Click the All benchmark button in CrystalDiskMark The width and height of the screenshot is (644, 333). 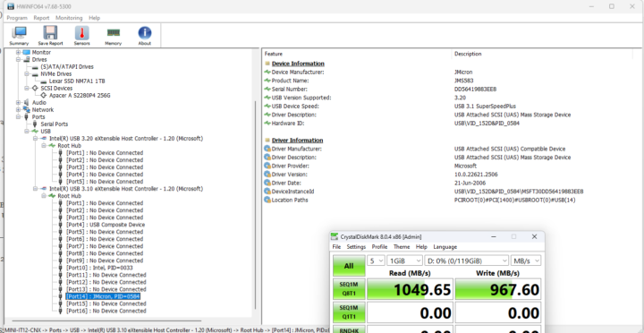[349, 266]
